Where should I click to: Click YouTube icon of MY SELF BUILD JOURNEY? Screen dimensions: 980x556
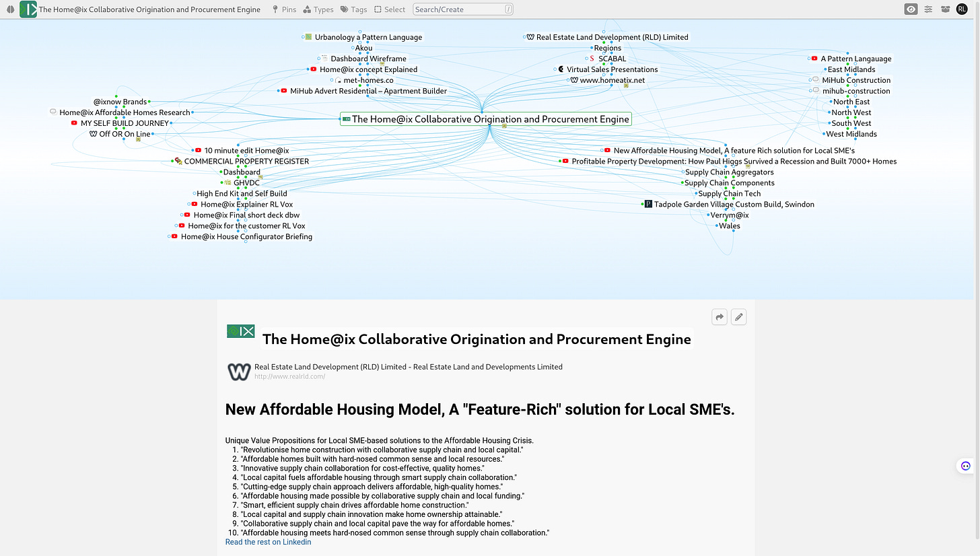pyautogui.click(x=74, y=123)
